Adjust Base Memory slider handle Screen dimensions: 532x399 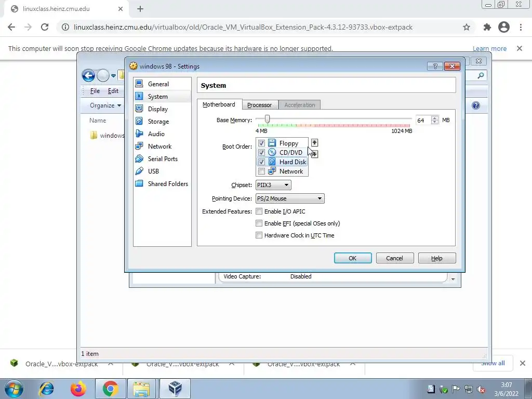click(x=268, y=119)
